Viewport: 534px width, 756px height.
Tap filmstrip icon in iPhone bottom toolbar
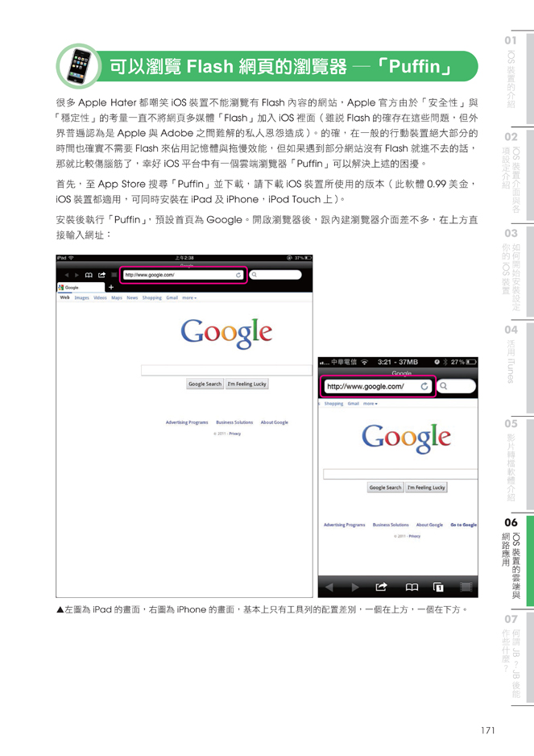point(466,587)
